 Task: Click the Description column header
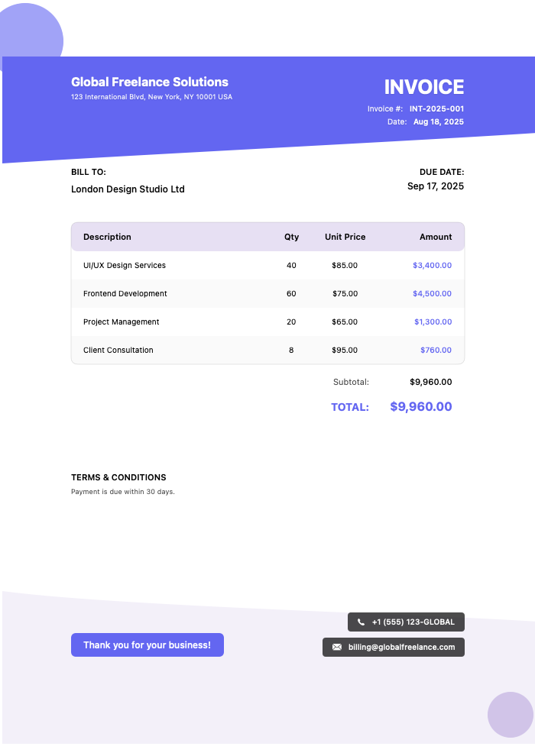click(107, 237)
